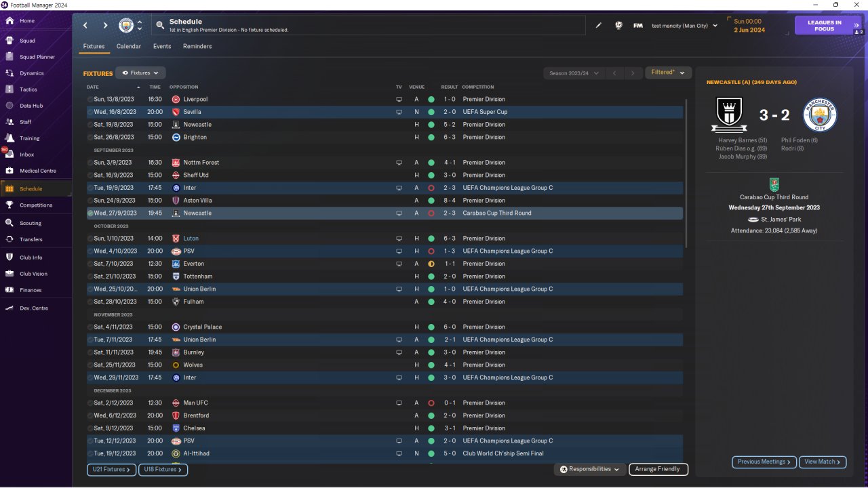
Task: Click the FM logo icon
Action: point(638,26)
